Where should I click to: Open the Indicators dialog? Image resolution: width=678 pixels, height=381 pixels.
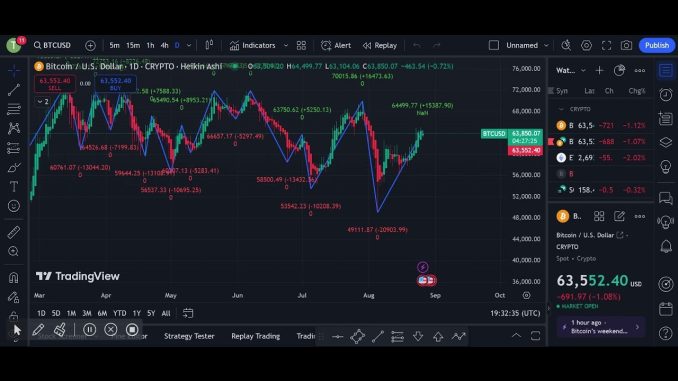pos(253,45)
